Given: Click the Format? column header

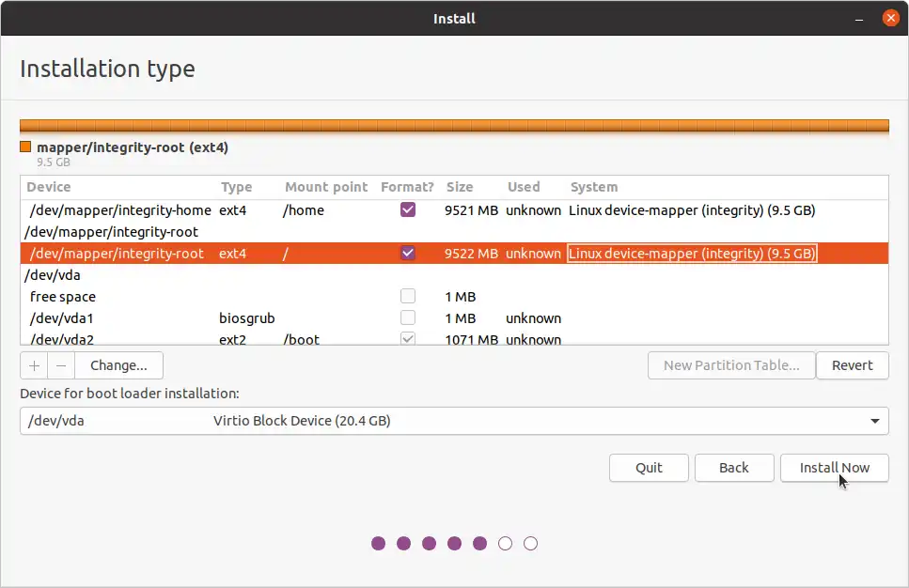Looking at the screenshot, I should click(x=407, y=187).
